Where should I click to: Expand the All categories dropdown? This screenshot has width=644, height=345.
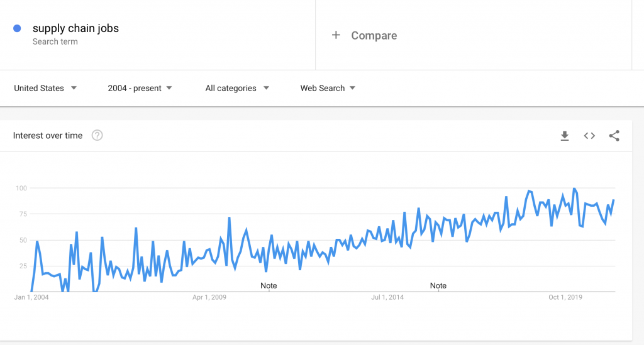pos(237,88)
